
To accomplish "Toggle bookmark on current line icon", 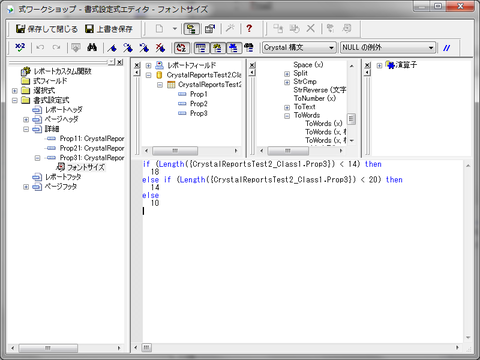I will [112, 48].
